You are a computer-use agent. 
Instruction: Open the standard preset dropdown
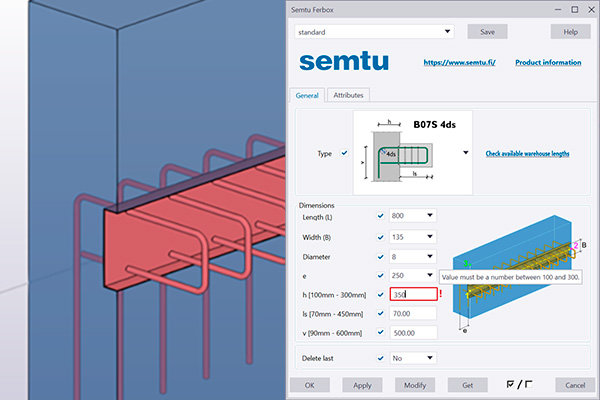374,32
